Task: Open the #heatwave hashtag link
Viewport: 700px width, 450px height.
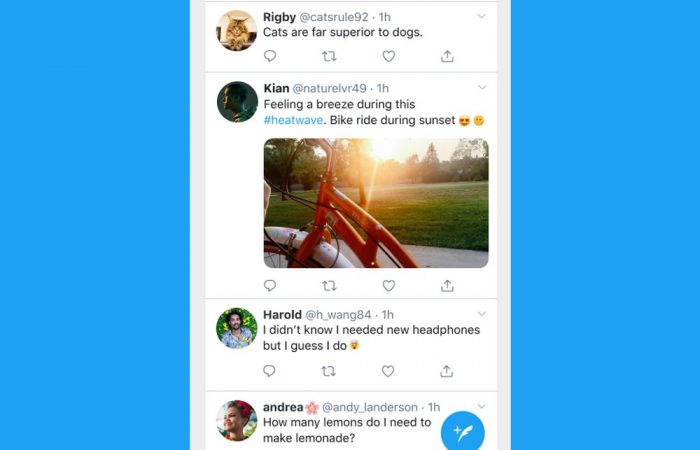Action: [295, 121]
